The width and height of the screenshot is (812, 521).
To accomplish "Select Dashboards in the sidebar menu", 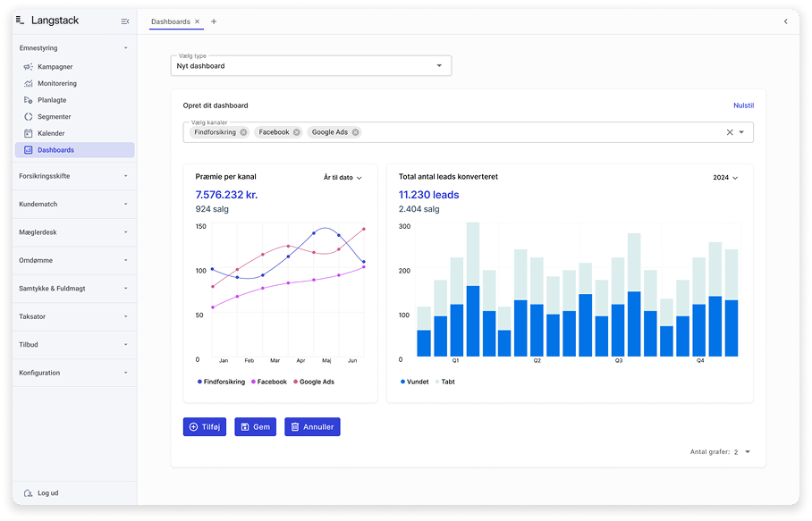I will coord(74,150).
